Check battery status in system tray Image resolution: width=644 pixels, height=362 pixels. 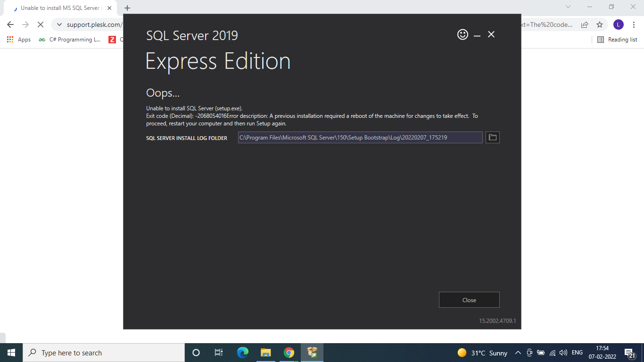pyautogui.click(x=541, y=353)
